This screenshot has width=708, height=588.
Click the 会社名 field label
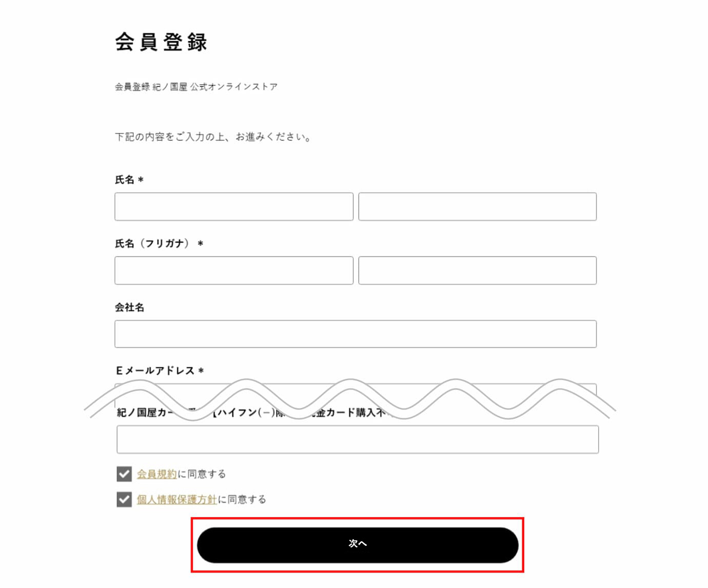pyautogui.click(x=129, y=307)
